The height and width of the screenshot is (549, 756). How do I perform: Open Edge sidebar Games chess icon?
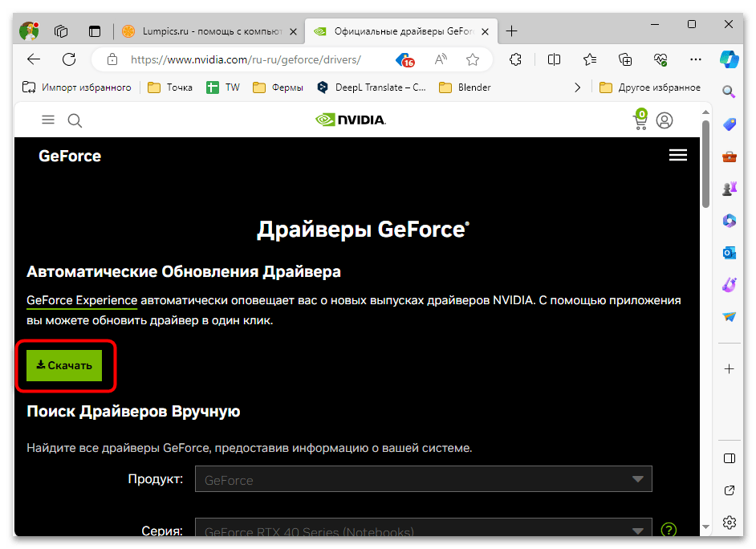coord(729,189)
